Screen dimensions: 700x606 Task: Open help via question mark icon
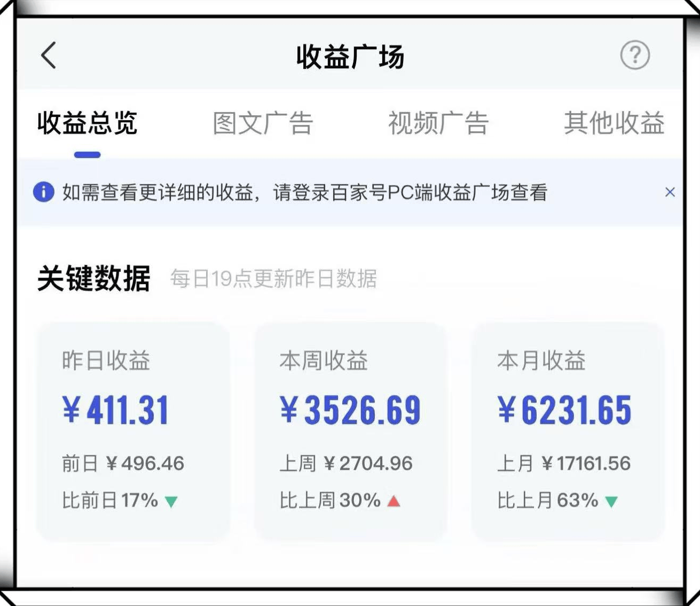point(635,55)
